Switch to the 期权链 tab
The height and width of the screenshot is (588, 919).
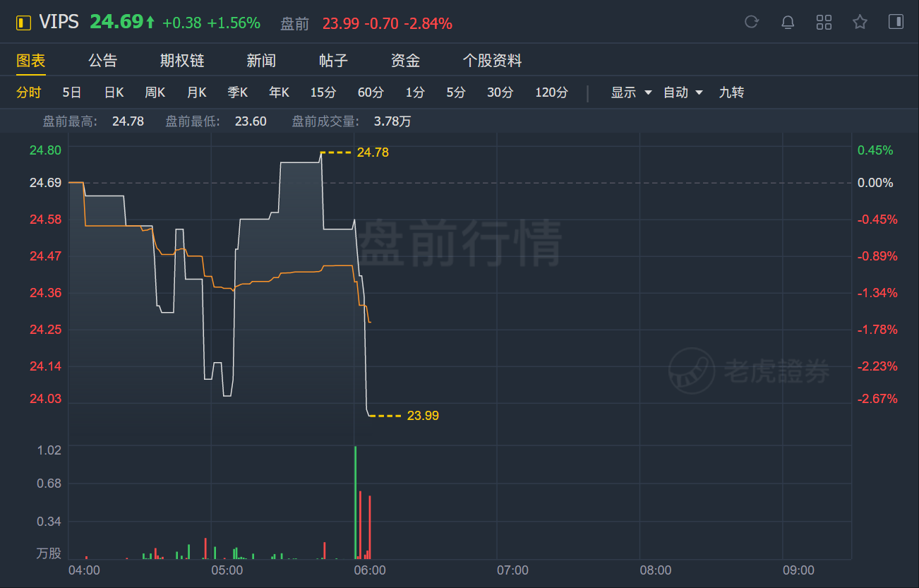click(182, 61)
